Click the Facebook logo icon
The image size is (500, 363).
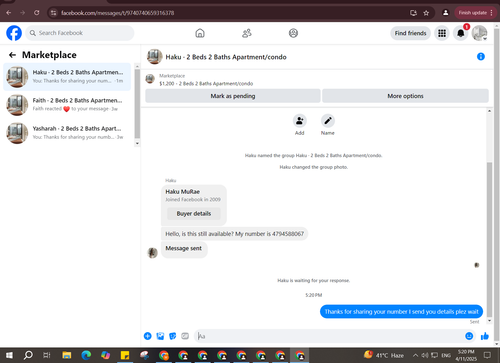[x=14, y=33]
